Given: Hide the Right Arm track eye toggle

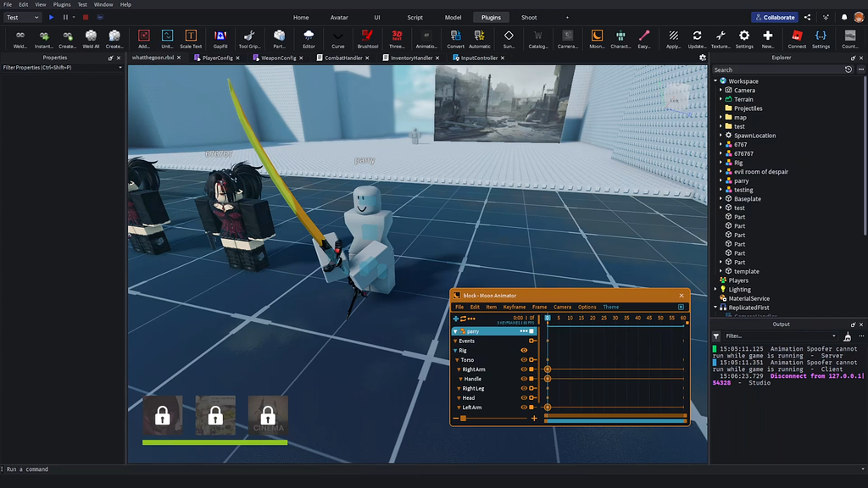Looking at the screenshot, I should coord(524,369).
